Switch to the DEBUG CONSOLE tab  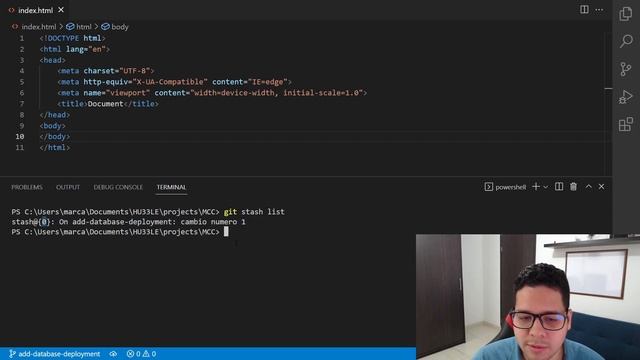point(118,187)
